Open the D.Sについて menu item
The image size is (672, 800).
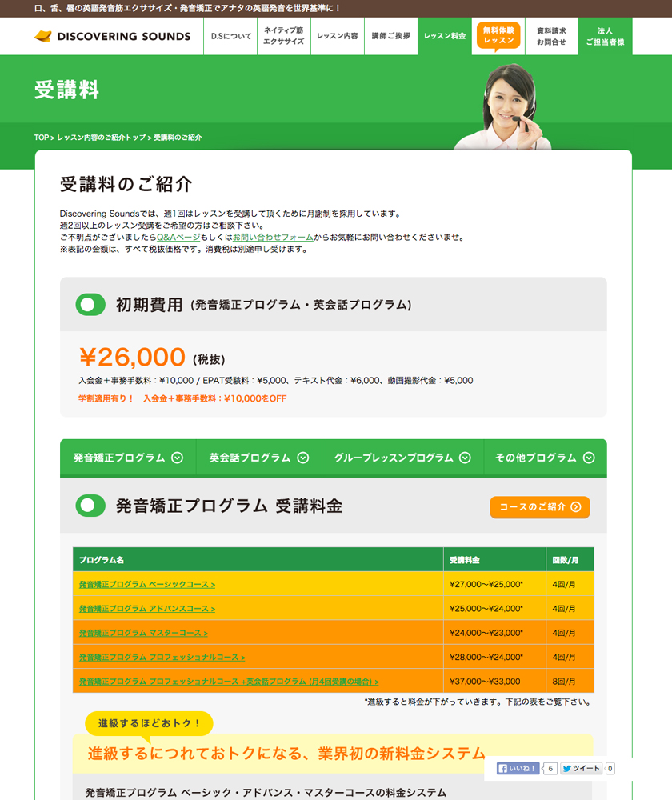230,37
